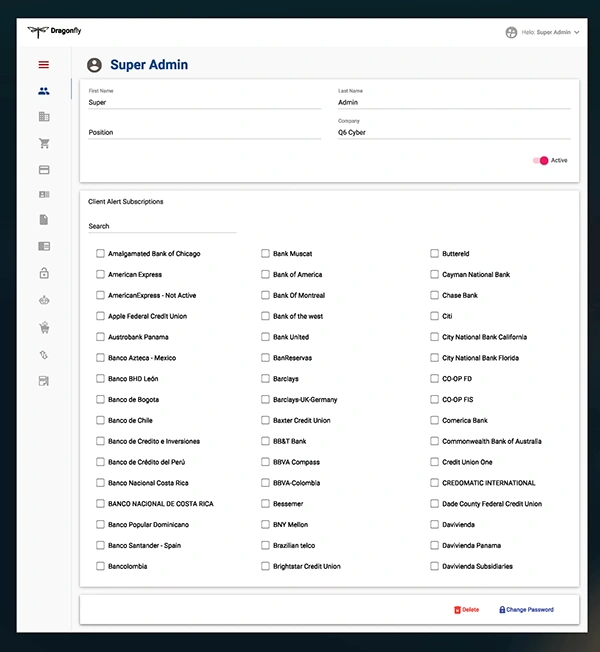Screen dimensions: 600x652
Task: Open the Companies building icon in sidebar
Action: tap(44, 117)
